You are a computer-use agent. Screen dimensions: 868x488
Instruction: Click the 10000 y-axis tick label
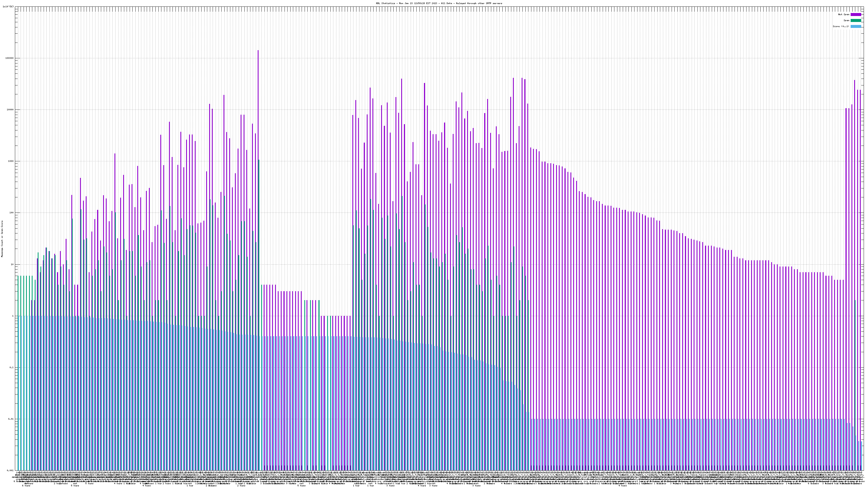pos(11,110)
